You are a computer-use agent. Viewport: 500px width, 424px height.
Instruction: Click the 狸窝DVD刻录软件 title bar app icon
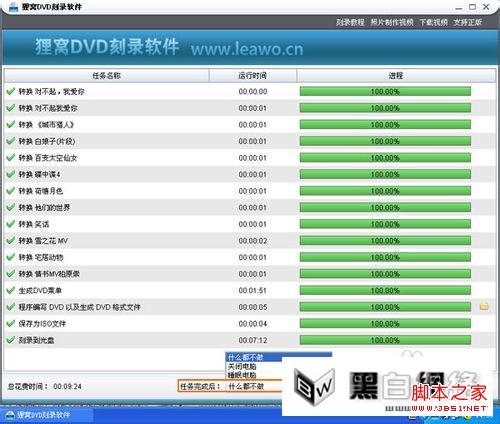pos(13,7)
